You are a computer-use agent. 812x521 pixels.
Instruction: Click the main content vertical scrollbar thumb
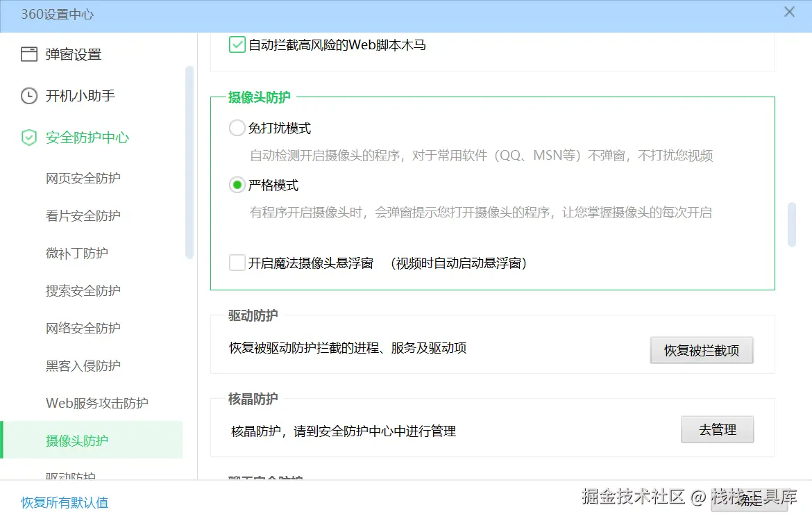(x=792, y=224)
